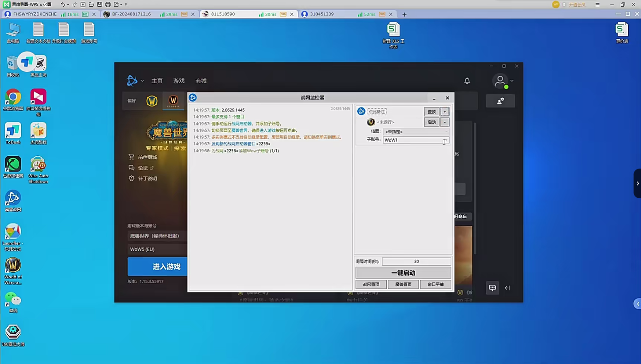Screen dimensions: 641x364
Task: Open the Wise Auto Shutdown desktop icon
Action: click(x=38, y=170)
